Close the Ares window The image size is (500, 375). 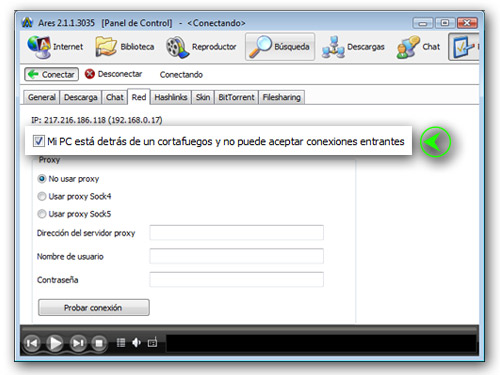click(x=467, y=23)
